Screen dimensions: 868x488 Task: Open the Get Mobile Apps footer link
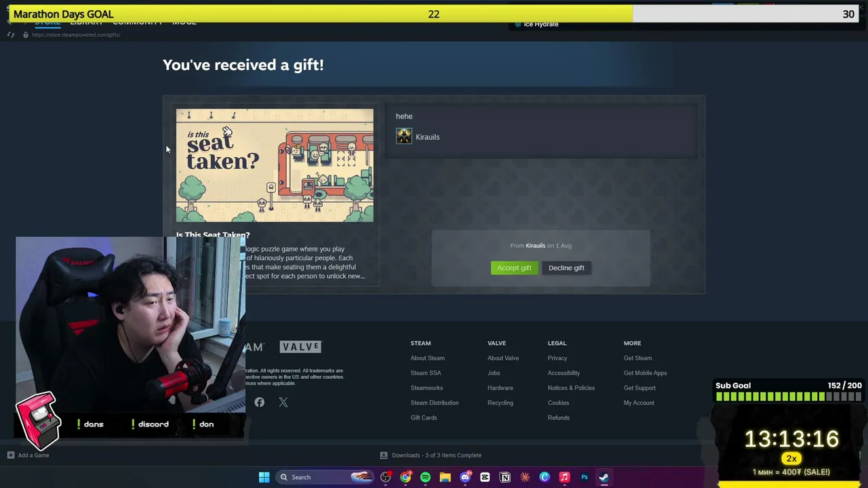(645, 373)
